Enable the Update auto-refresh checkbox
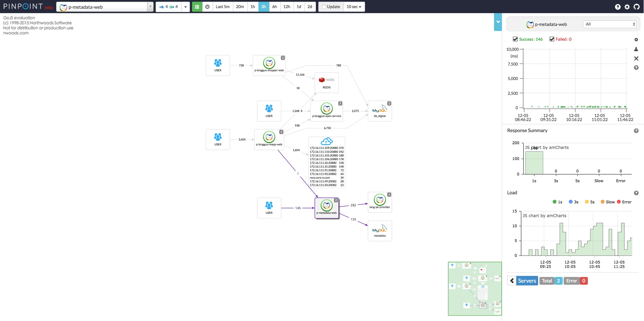644x321 pixels. point(324,7)
